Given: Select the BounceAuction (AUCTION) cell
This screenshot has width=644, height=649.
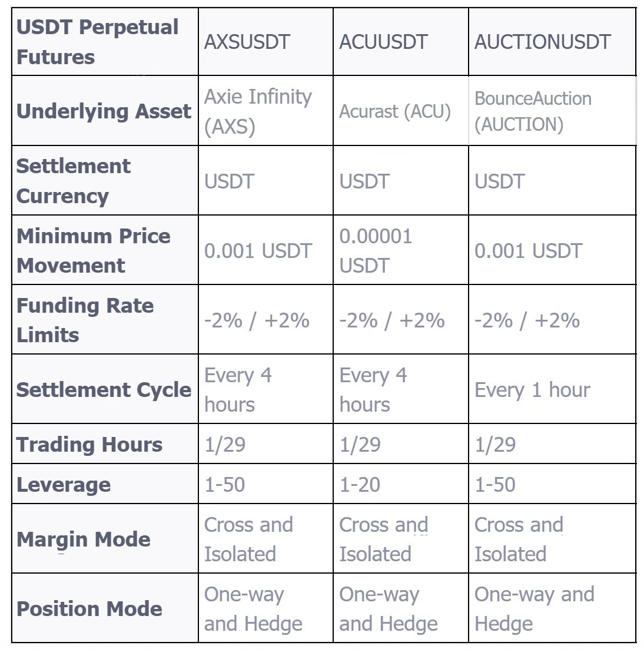Looking at the screenshot, I should [533, 111].
